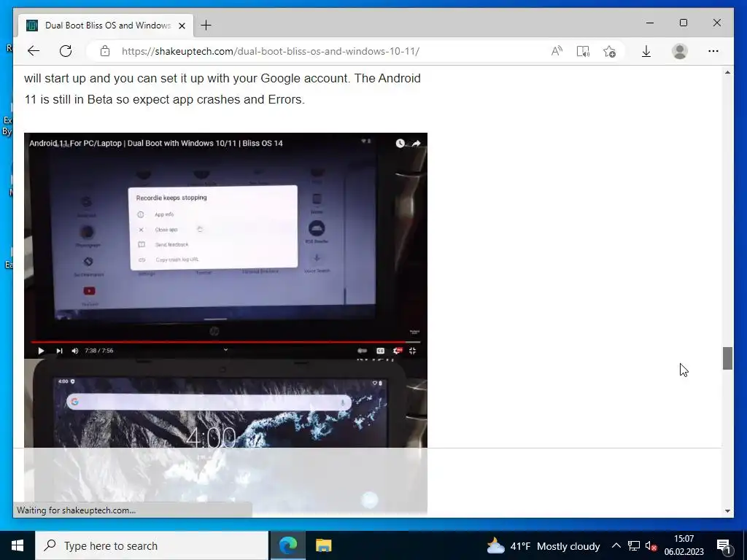
Task: Open Edge Settings and more menu
Action: [713, 51]
